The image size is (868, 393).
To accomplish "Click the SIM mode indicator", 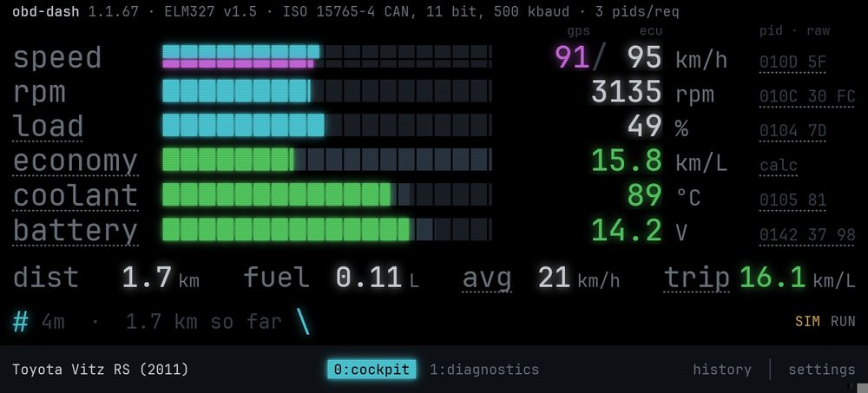I will [x=807, y=321].
